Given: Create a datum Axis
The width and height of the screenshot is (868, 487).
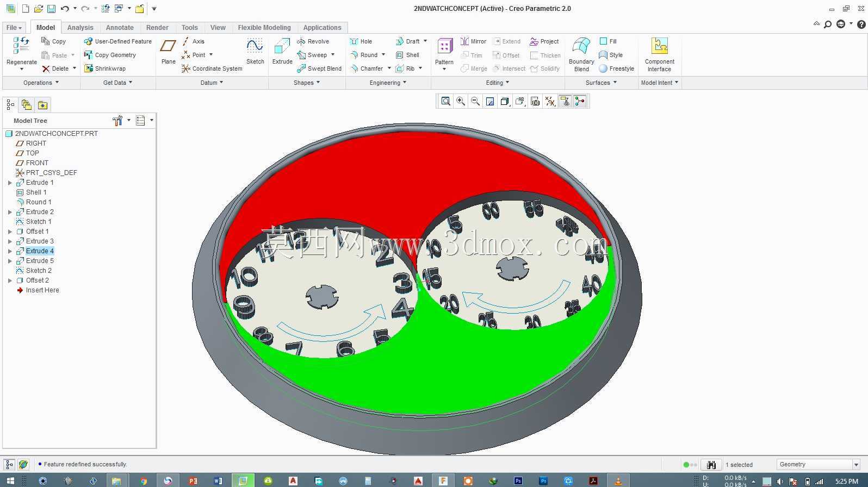Looking at the screenshot, I should click(x=193, y=41).
